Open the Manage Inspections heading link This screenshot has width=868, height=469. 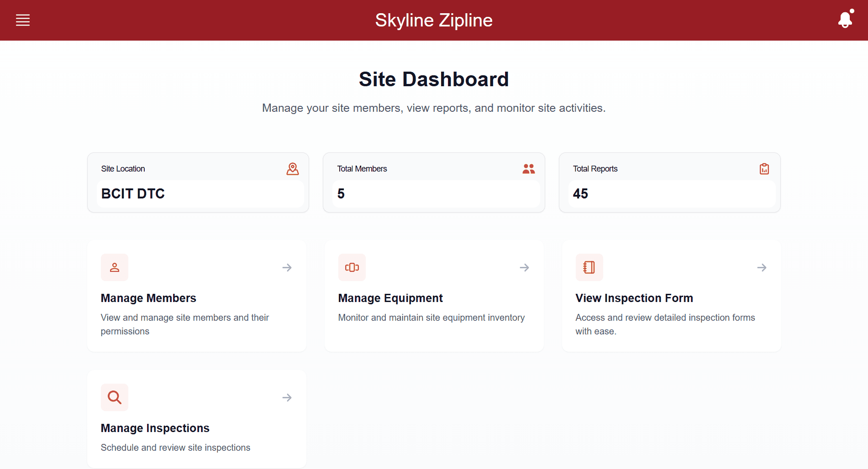pos(155,428)
